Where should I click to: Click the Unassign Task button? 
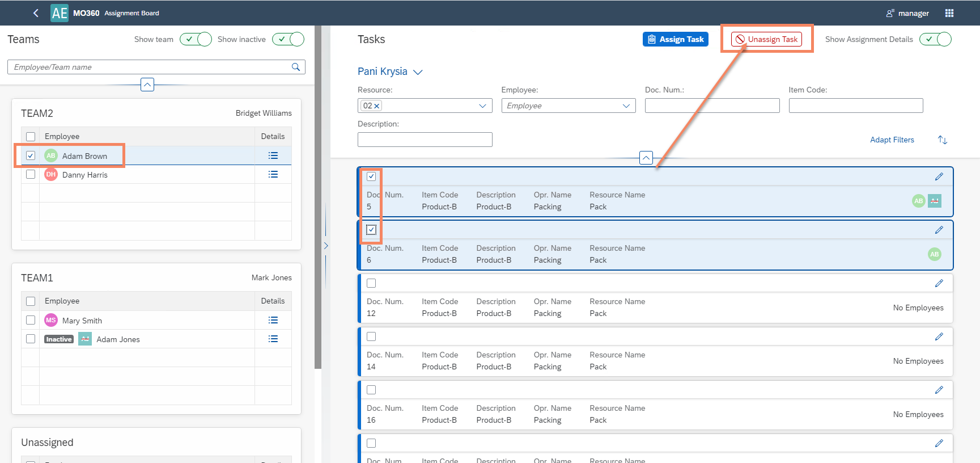click(766, 39)
